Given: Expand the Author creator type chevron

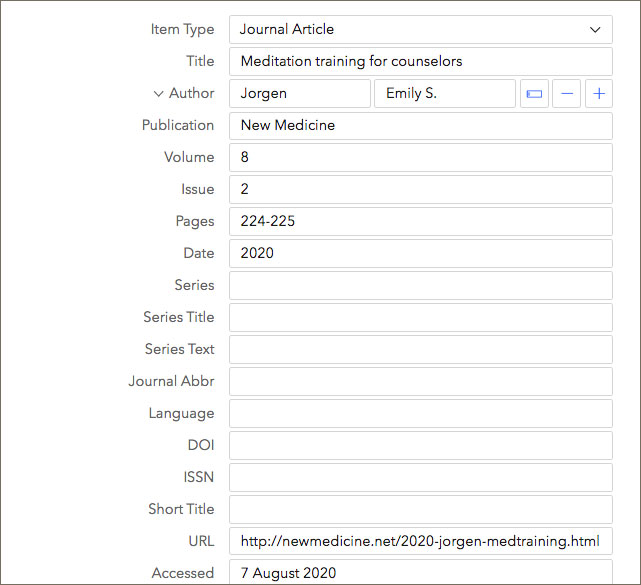Looking at the screenshot, I should point(158,93).
